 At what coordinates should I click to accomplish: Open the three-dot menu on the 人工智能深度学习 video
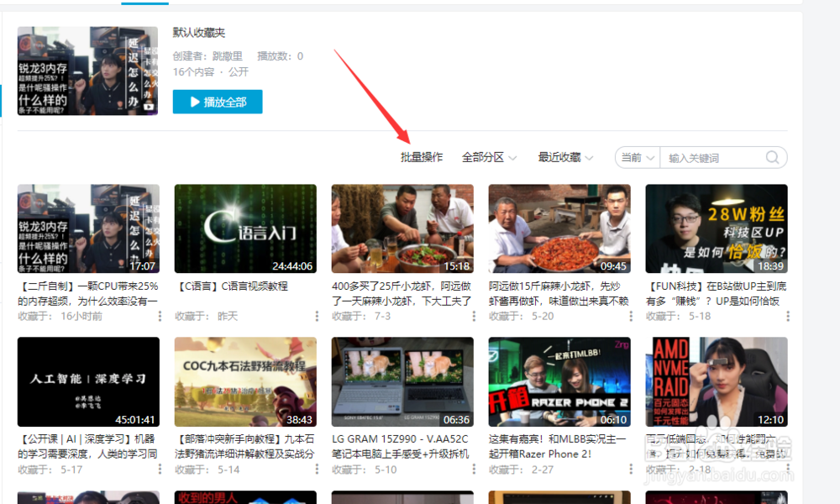(159, 469)
